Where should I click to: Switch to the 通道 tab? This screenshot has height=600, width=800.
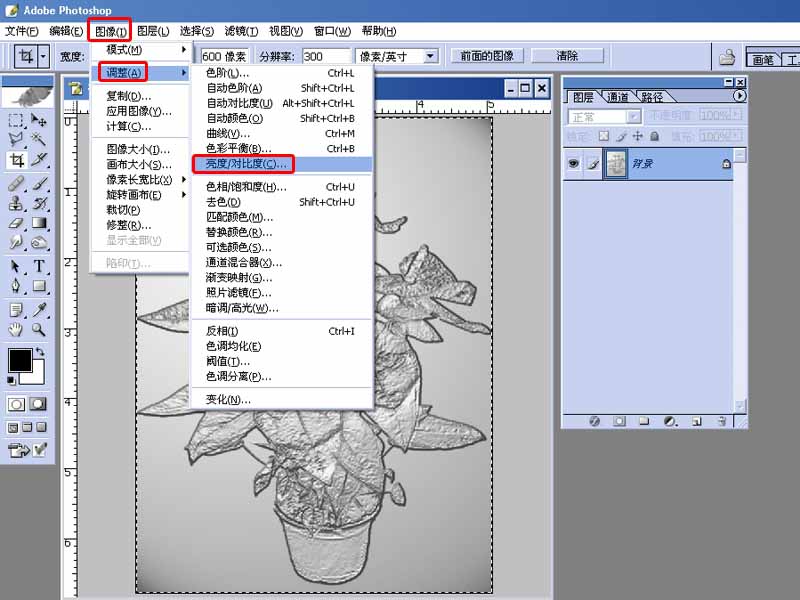point(618,96)
